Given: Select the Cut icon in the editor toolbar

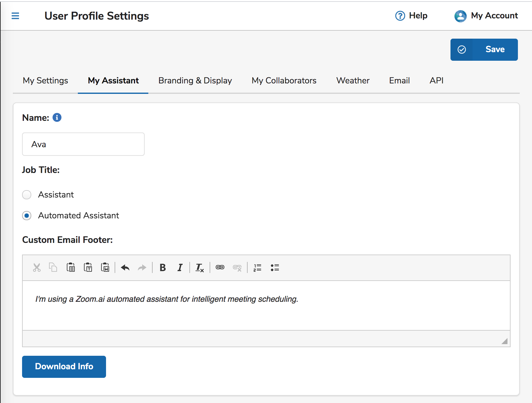Looking at the screenshot, I should 36,267.
